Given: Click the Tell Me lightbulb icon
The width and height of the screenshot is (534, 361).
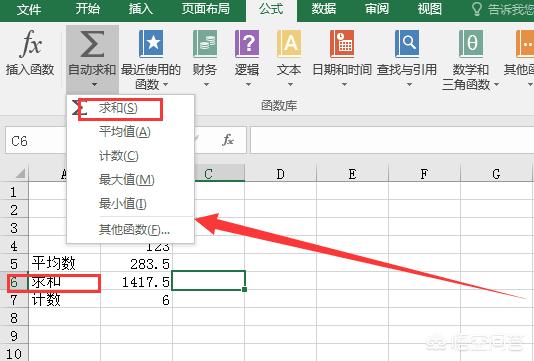Looking at the screenshot, I should point(477,9).
